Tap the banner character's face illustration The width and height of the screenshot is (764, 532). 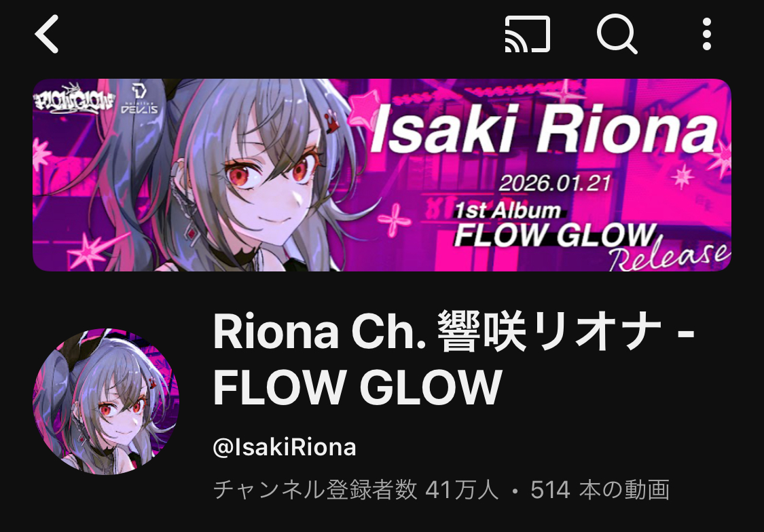tap(266, 185)
